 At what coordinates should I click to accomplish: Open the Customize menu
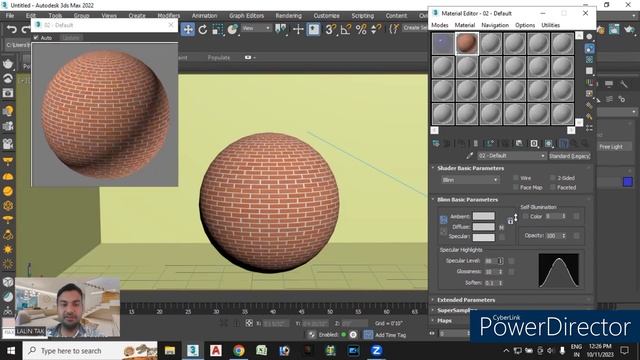tap(327, 16)
